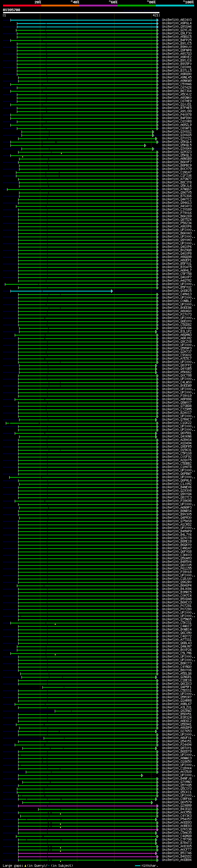Select the UniRef100_C4Y3K3 label
197x868 pixels.
(x=177, y=816)
